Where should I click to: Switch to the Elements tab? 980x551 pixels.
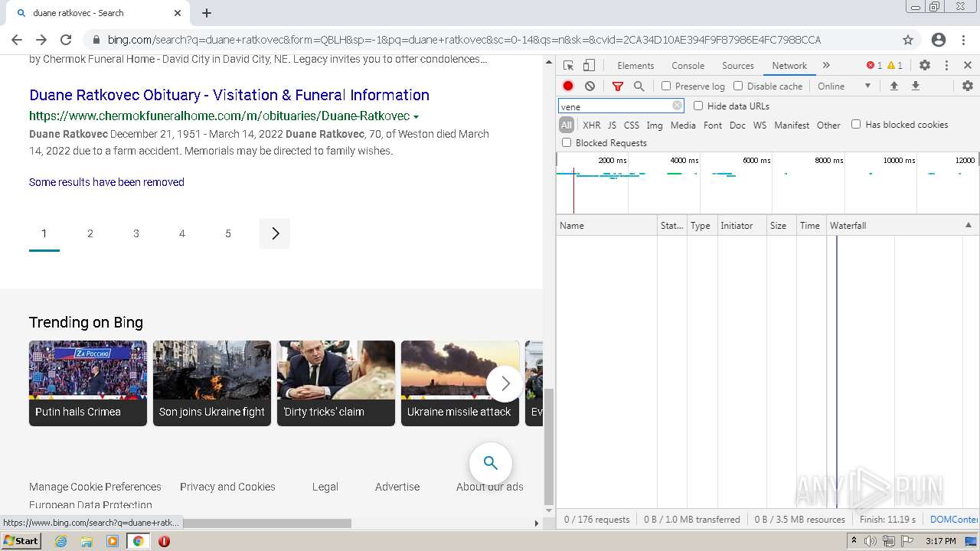[x=635, y=66]
